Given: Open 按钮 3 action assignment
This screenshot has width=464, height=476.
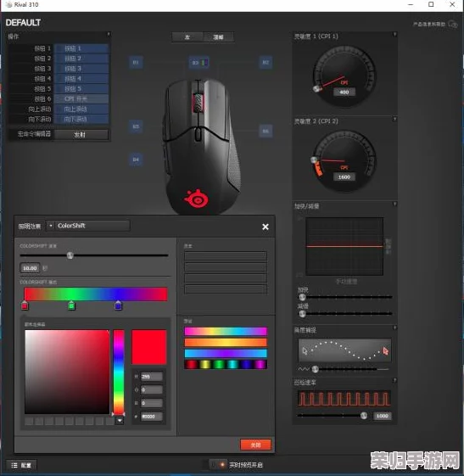Looking at the screenshot, I should pyautogui.click(x=81, y=69).
